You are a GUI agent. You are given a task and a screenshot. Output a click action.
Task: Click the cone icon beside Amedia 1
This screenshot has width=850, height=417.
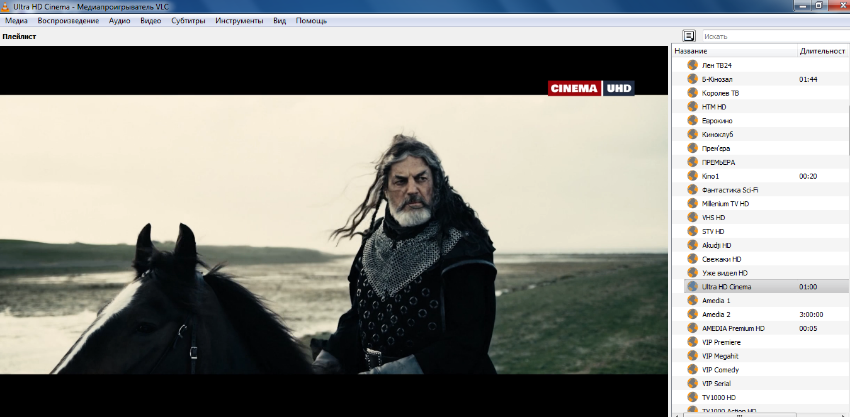[x=692, y=300]
